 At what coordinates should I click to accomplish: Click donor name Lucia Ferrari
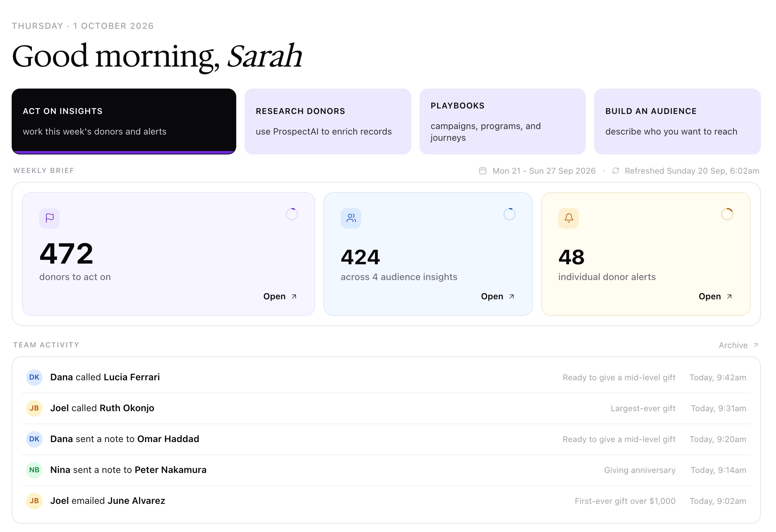pyautogui.click(x=132, y=377)
